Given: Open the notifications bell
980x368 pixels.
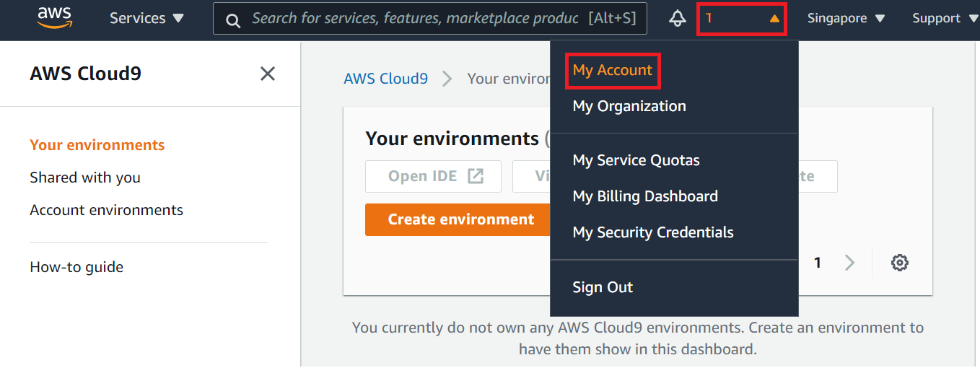Looking at the screenshot, I should coord(677,19).
